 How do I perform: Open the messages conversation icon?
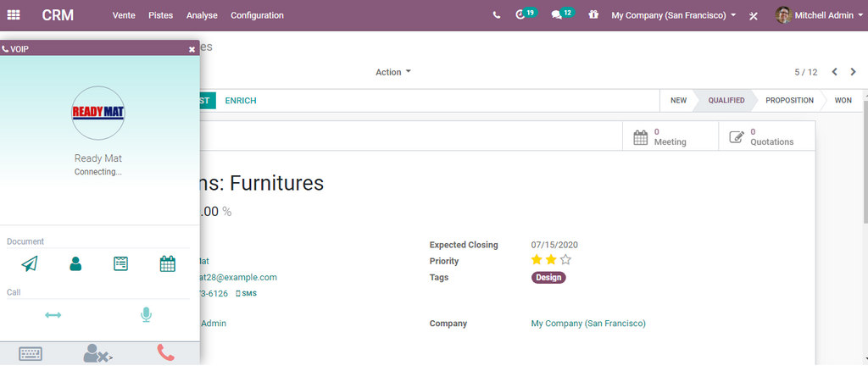557,15
